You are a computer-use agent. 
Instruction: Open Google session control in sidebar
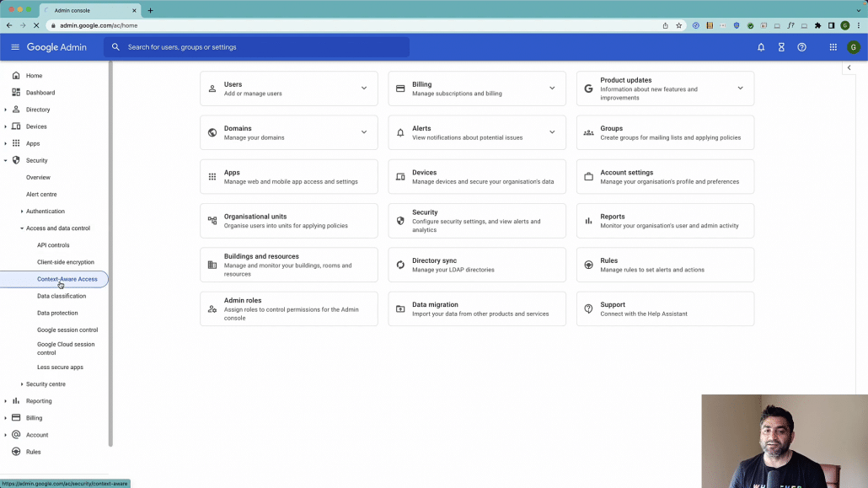[x=67, y=330]
